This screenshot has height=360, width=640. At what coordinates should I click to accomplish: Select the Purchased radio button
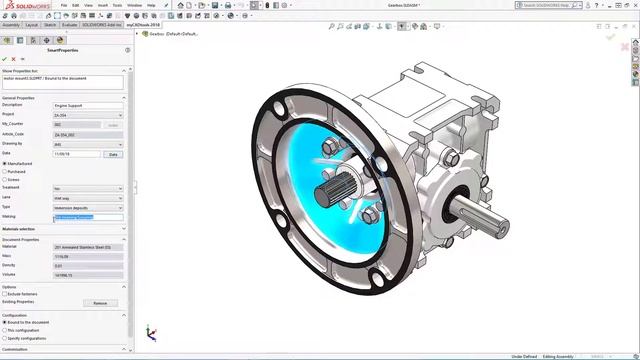coord(4,171)
